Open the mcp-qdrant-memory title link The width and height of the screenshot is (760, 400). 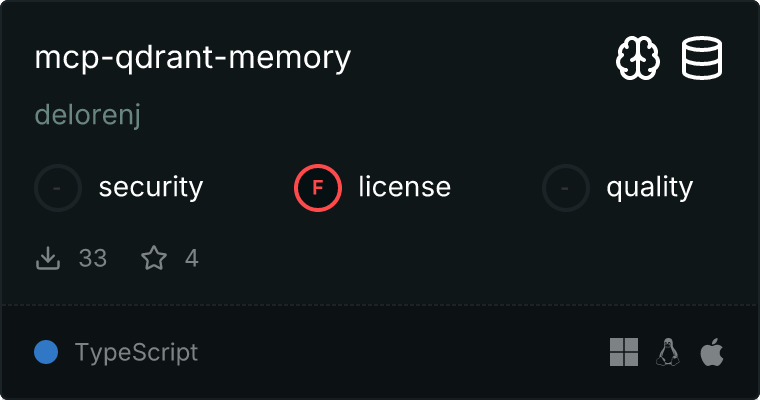tap(193, 58)
